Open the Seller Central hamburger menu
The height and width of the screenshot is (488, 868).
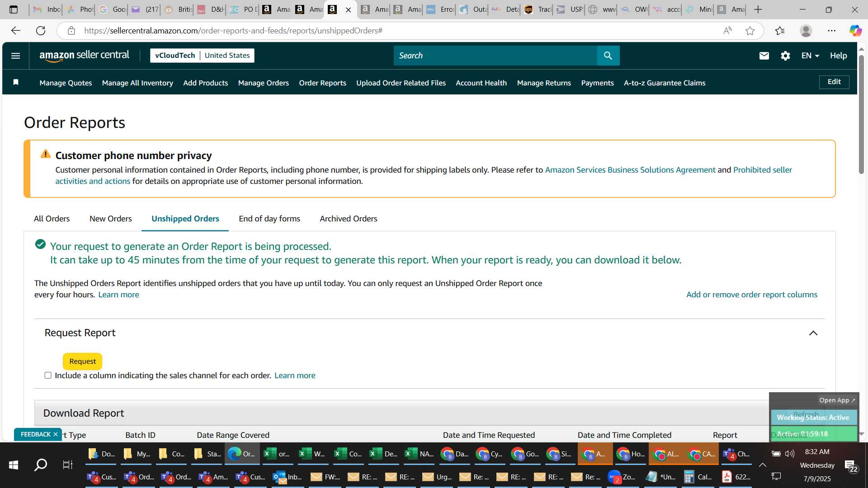[x=15, y=56]
